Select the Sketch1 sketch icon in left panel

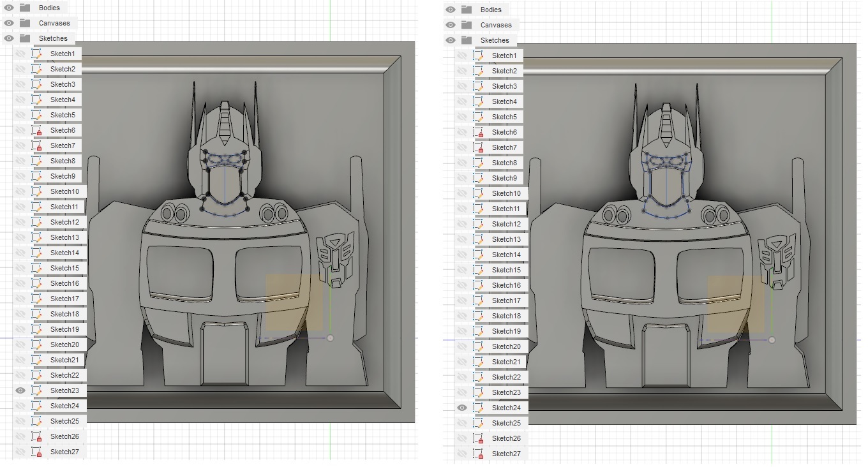(37, 54)
